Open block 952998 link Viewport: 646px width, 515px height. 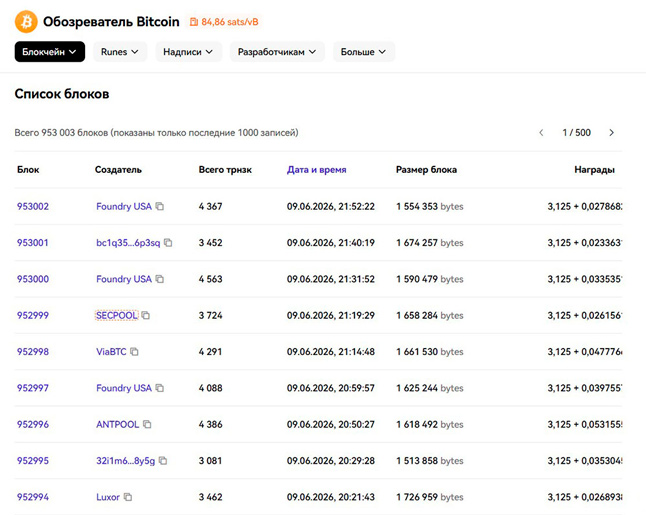(33, 351)
